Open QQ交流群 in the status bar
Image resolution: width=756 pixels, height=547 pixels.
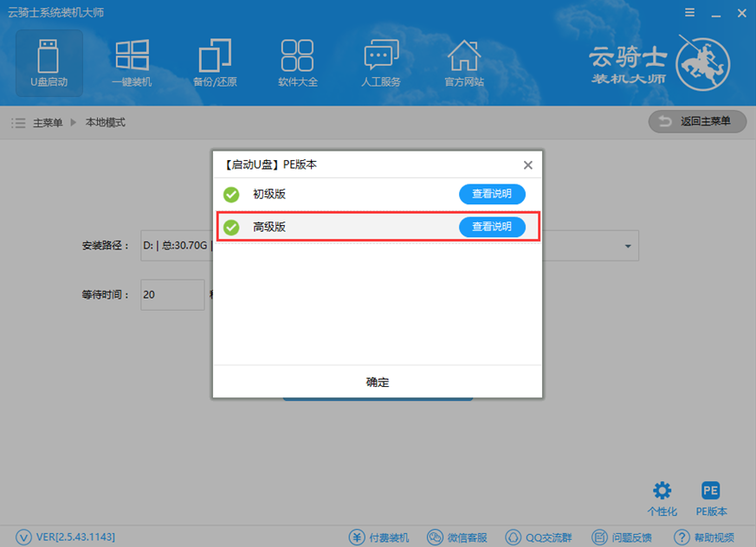pos(538,537)
